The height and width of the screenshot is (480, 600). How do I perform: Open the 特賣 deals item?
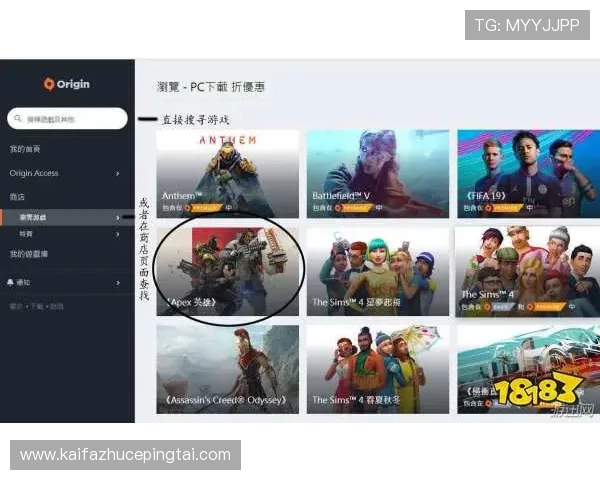[x=26, y=234]
